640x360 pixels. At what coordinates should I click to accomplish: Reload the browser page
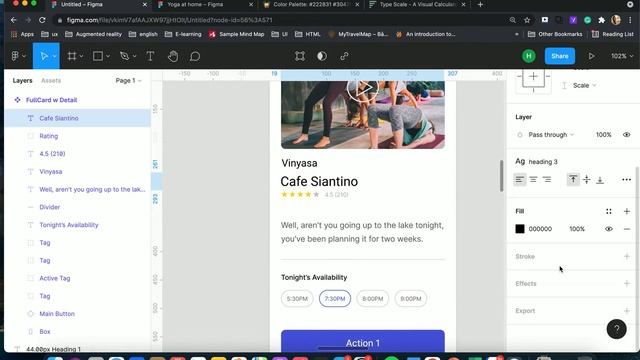(42, 20)
